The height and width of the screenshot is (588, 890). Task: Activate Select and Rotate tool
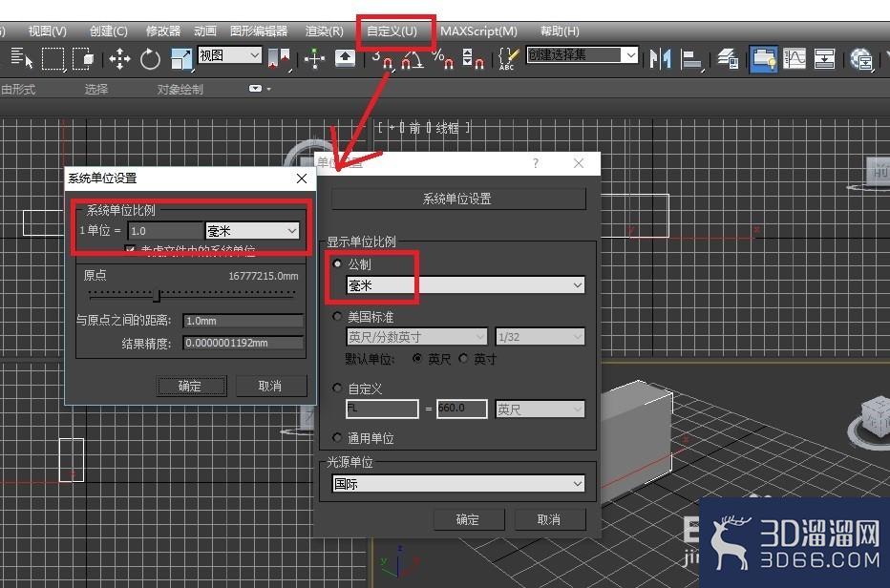coord(150,58)
